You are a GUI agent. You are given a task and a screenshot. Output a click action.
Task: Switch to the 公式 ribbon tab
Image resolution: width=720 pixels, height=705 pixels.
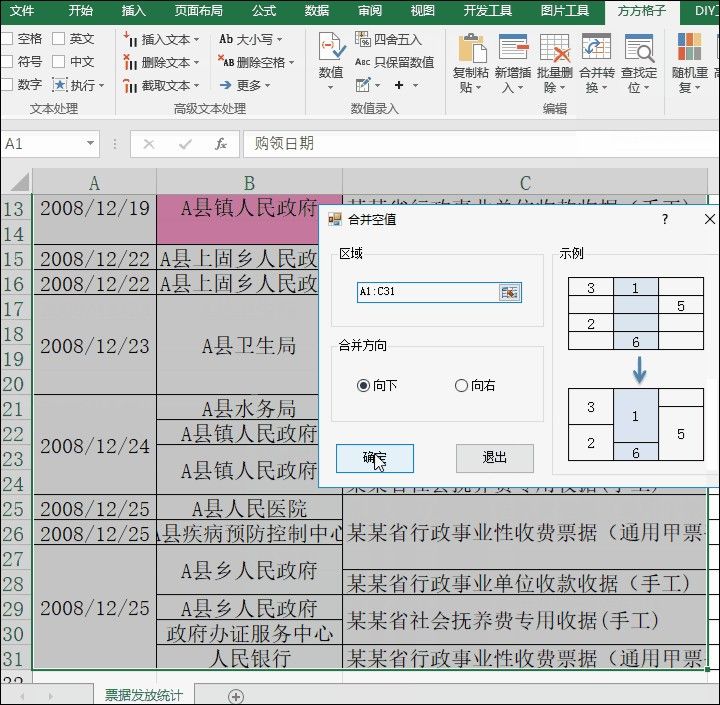pyautogui.click(x=264, y=11)
